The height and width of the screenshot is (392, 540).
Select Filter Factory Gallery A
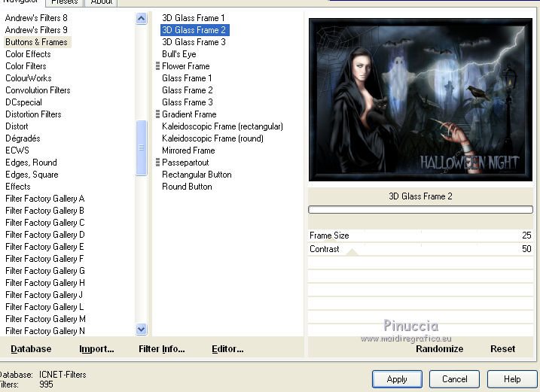tap(44, 199)
